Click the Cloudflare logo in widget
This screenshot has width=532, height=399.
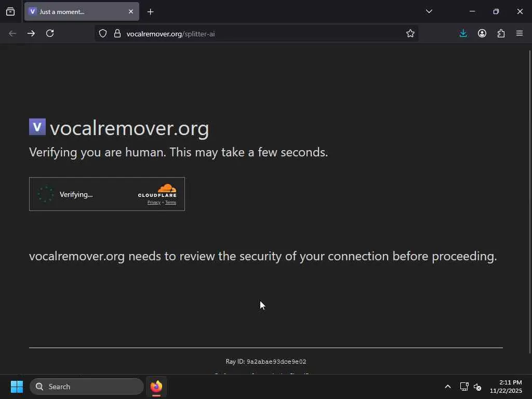(x=157, y=191)
